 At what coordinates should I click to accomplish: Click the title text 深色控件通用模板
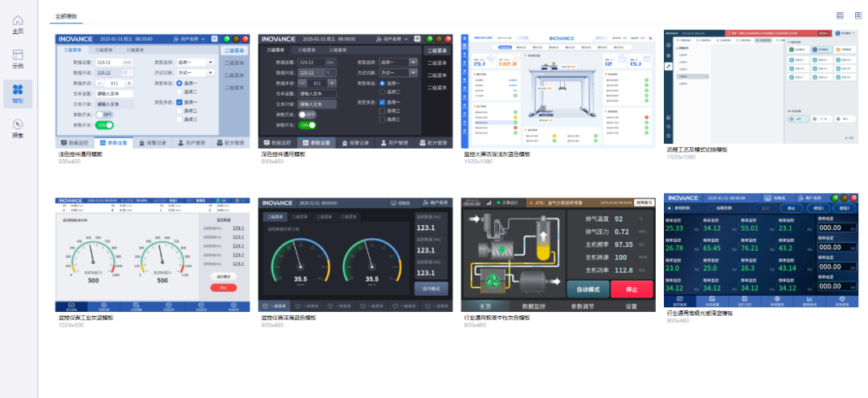tap(283, 154)
